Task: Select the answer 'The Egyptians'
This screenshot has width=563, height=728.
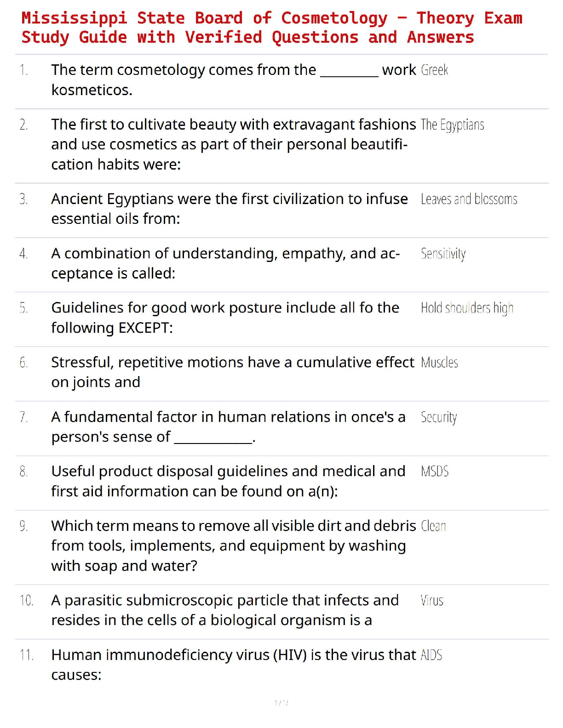Action: 452,125
